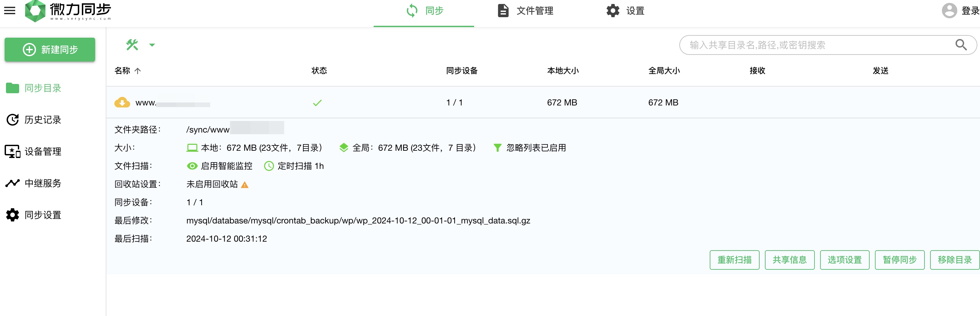Click the 暂停同步 button
The width and height of the screenshot is (980, 316).
tap(900, 260)
